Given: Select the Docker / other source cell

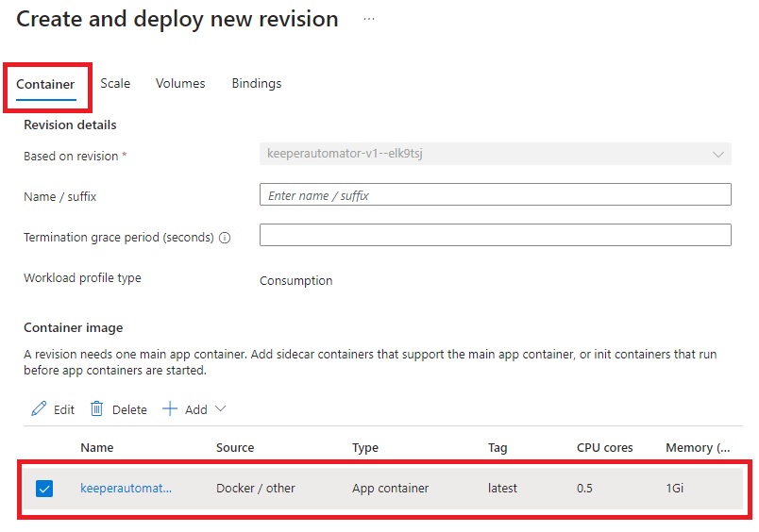Looking at the screenshot, I should 255,489.
